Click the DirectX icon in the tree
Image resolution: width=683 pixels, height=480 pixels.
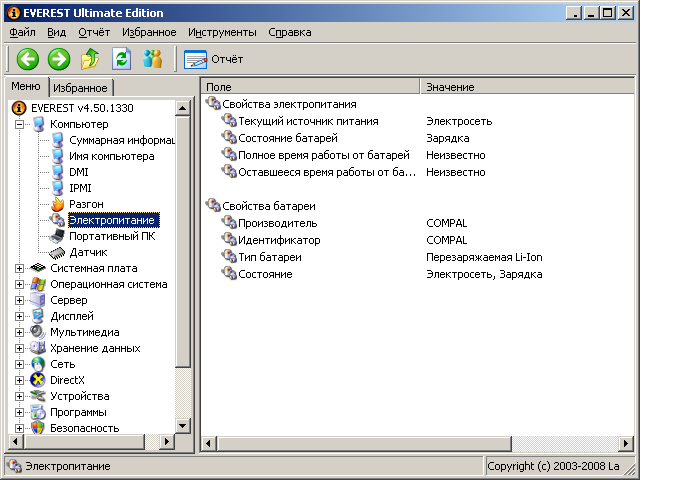(38, 380)
